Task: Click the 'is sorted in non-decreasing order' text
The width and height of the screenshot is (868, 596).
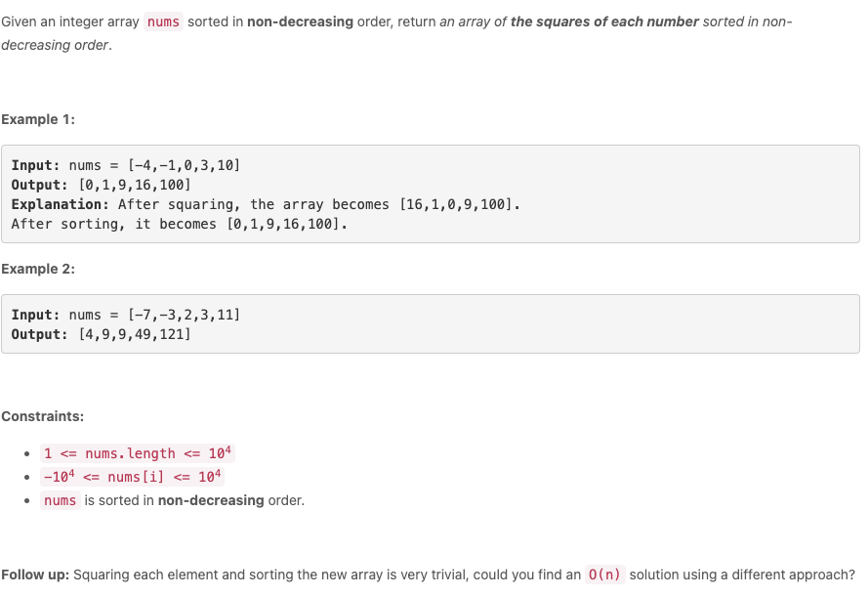Action: (194, 500)
